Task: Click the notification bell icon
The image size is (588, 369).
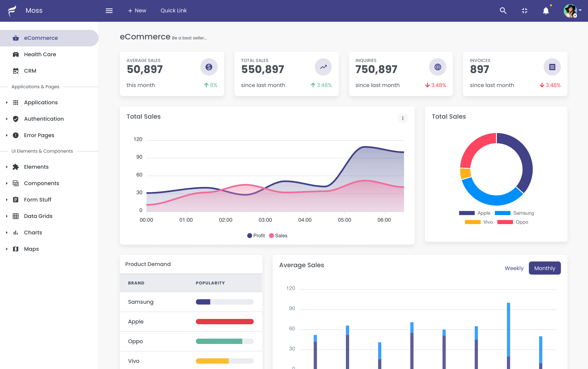Action: [546, 11]
